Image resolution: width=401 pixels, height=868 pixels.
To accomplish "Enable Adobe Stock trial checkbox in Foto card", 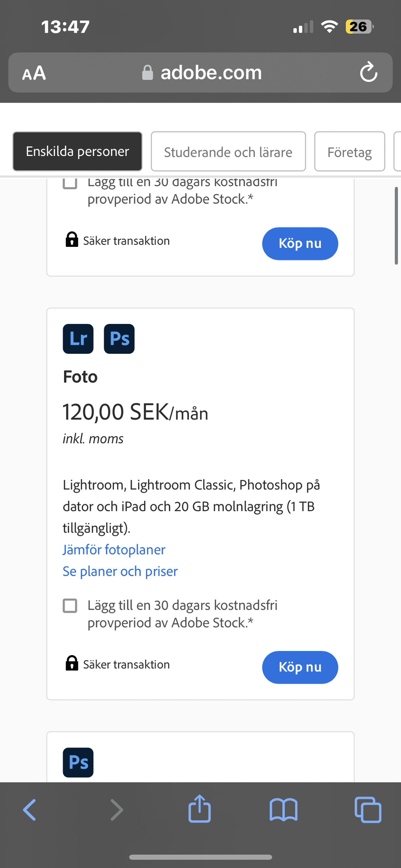I will click(x=70, y=606).
